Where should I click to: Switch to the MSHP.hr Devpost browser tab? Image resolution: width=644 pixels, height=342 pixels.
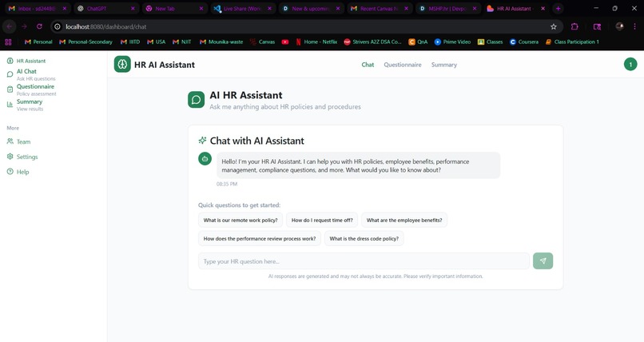pyautogui.click(x=447, y=8)
